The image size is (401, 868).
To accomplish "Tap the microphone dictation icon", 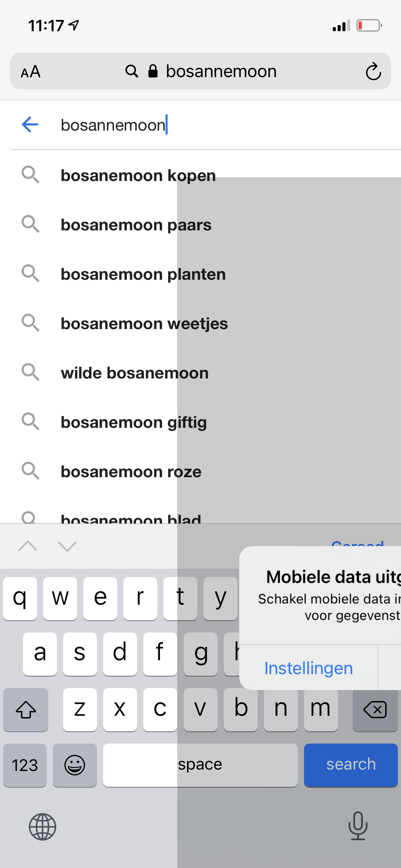I will point(358,826).
